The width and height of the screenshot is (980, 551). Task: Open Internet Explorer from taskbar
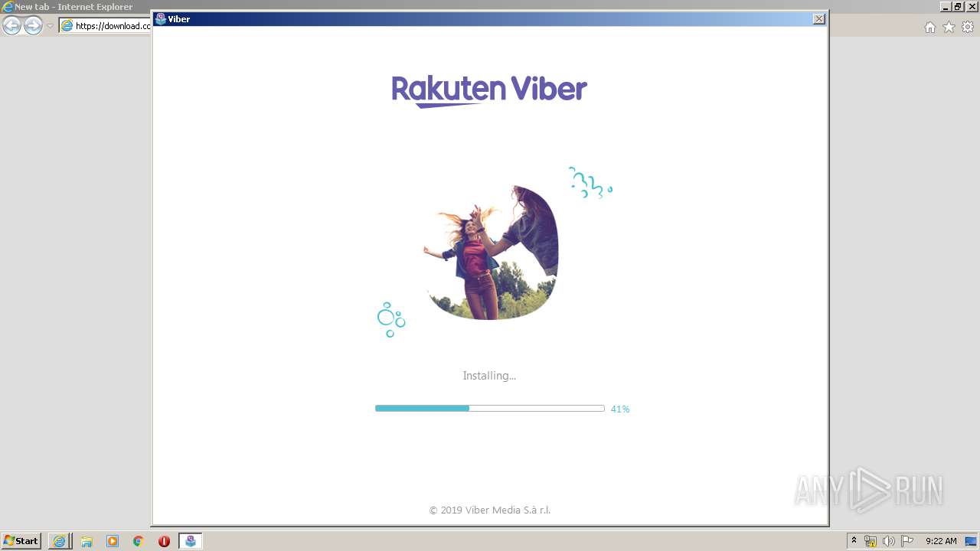(59, 541)
